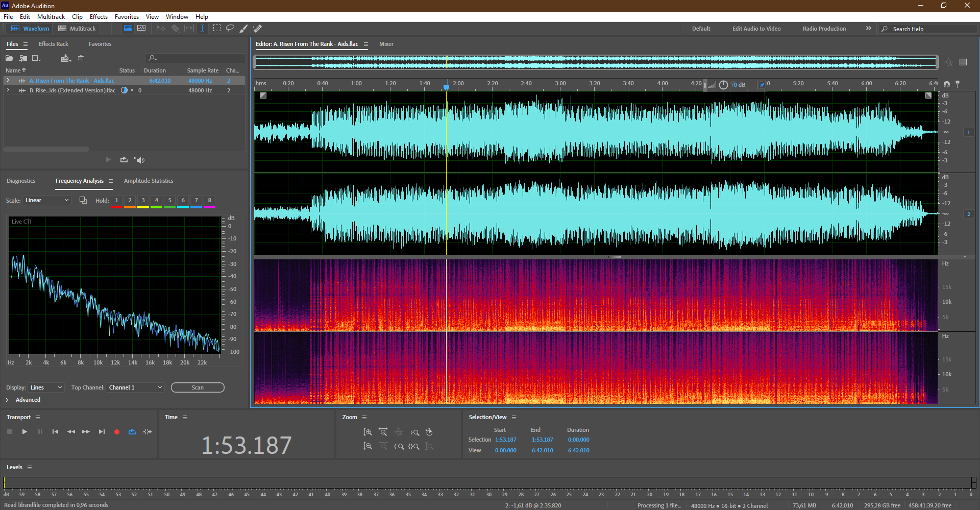Image resolution: width=980 pixels, height=510 pixels.
Task: Click the trash icon to close selected files
Action: coord(81,58)
